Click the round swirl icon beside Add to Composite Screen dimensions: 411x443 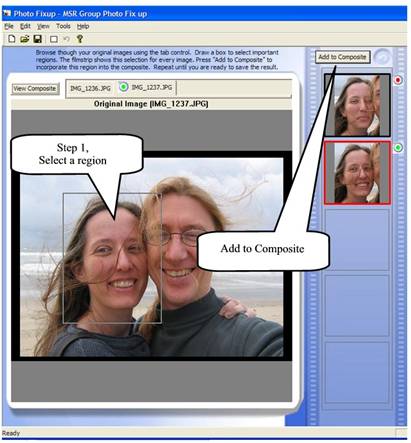382,57
